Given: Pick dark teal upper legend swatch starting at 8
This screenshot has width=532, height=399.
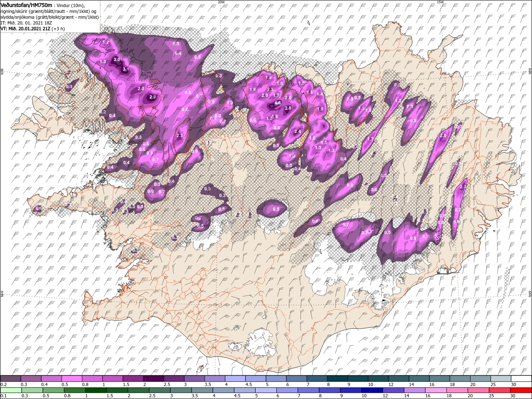Looking at the screenshot, I should [x=337, y=379].
